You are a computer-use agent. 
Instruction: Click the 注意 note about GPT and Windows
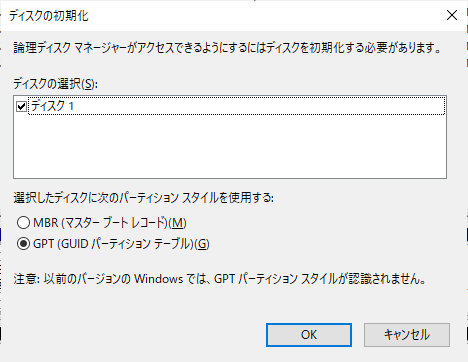coord(220,279)
